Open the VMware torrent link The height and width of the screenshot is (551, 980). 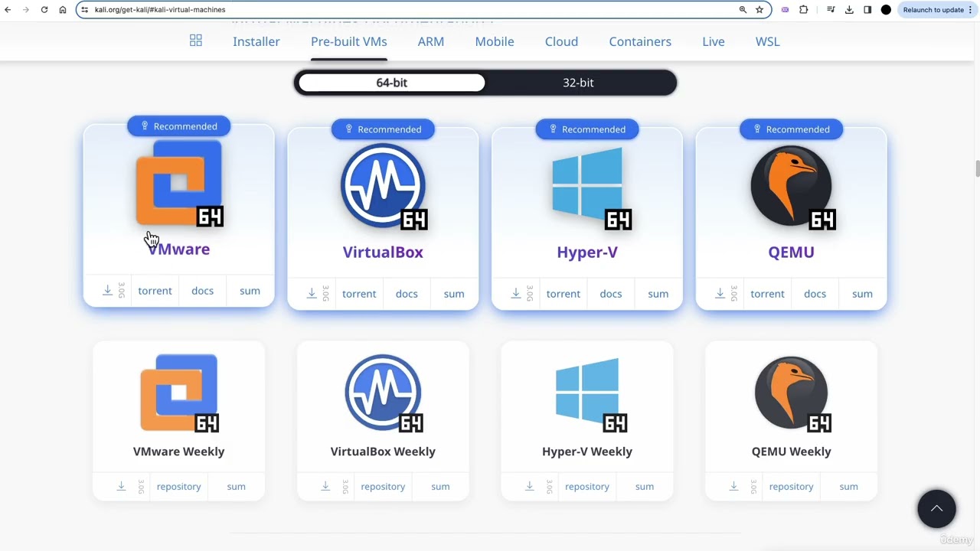click(155, 291)
